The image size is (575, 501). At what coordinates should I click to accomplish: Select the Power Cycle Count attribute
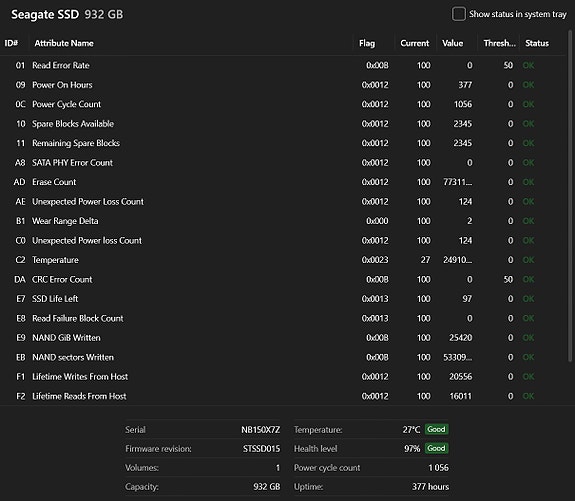(x=282, y=104)
